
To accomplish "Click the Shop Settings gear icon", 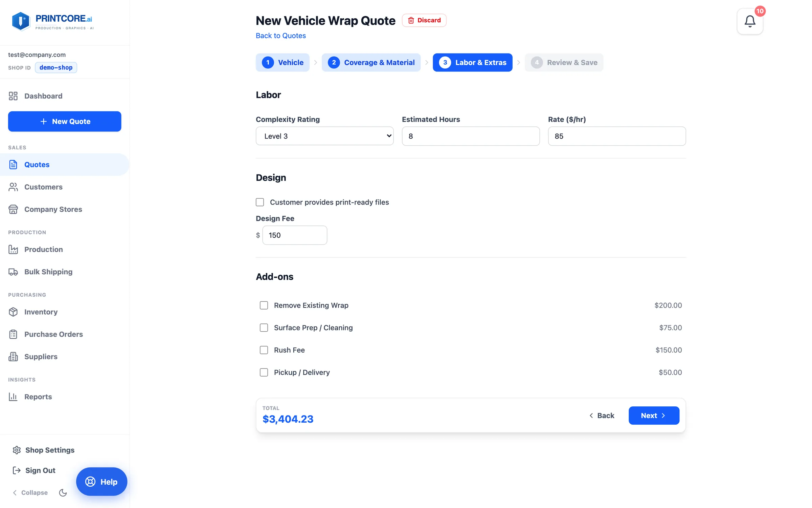I will (x=17, y=450).
